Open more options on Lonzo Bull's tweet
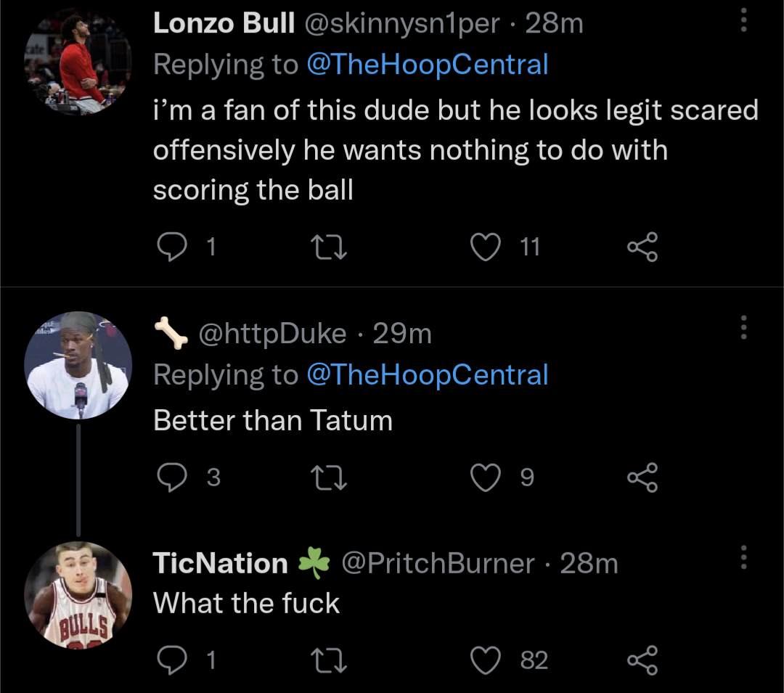 tap(743, 20)
